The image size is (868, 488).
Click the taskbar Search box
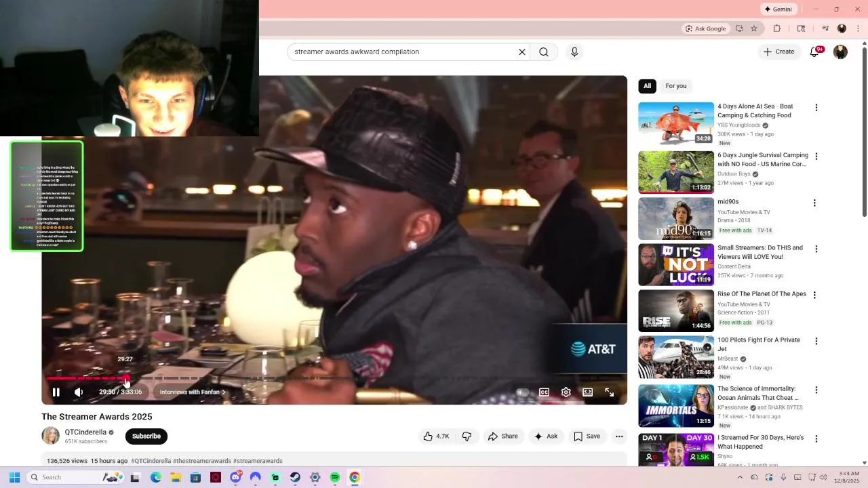[x=75, y=477]
